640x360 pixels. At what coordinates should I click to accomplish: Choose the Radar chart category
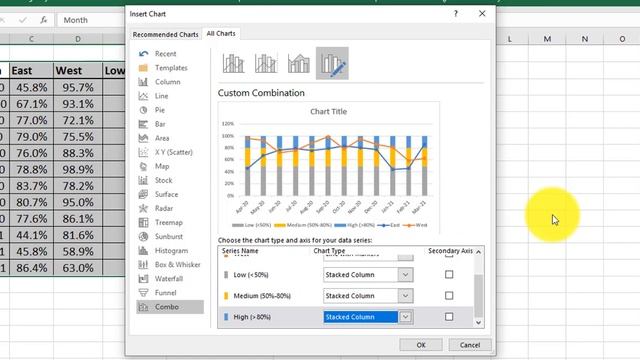tap(170, 208)
